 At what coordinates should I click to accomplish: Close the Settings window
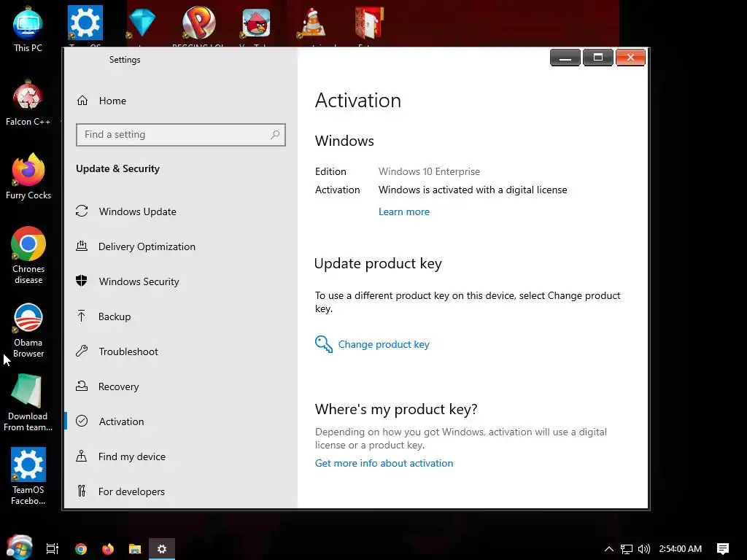pyautogui.click(x=630, y=58)
